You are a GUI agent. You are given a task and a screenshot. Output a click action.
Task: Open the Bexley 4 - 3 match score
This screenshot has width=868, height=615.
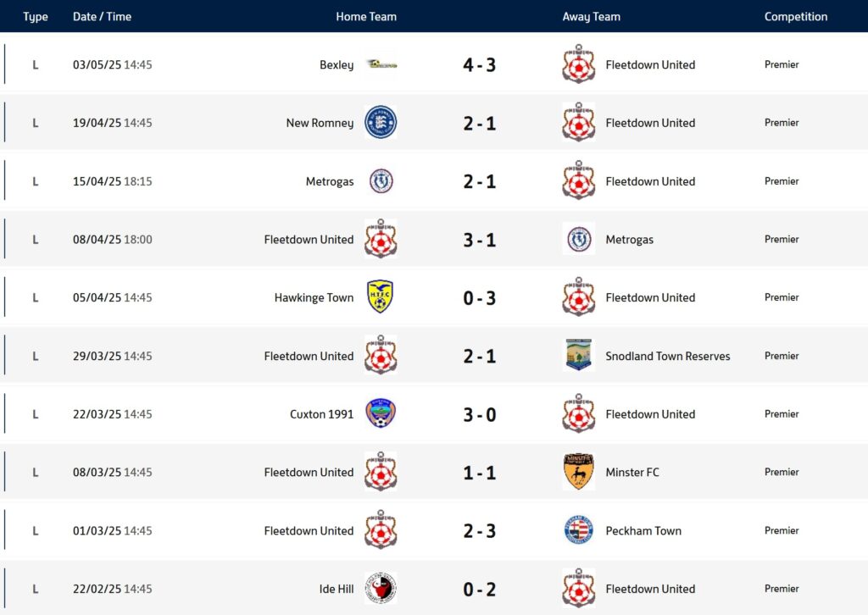(480, 64)
